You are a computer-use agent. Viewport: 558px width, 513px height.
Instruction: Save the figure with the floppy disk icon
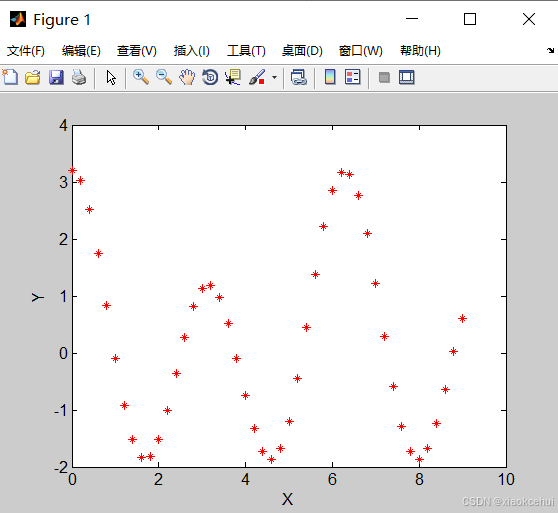(x=56, y=77)
